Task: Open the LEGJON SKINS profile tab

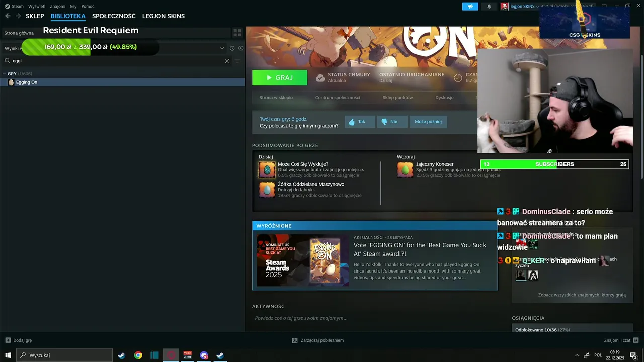Action: (x=164, y=16)
